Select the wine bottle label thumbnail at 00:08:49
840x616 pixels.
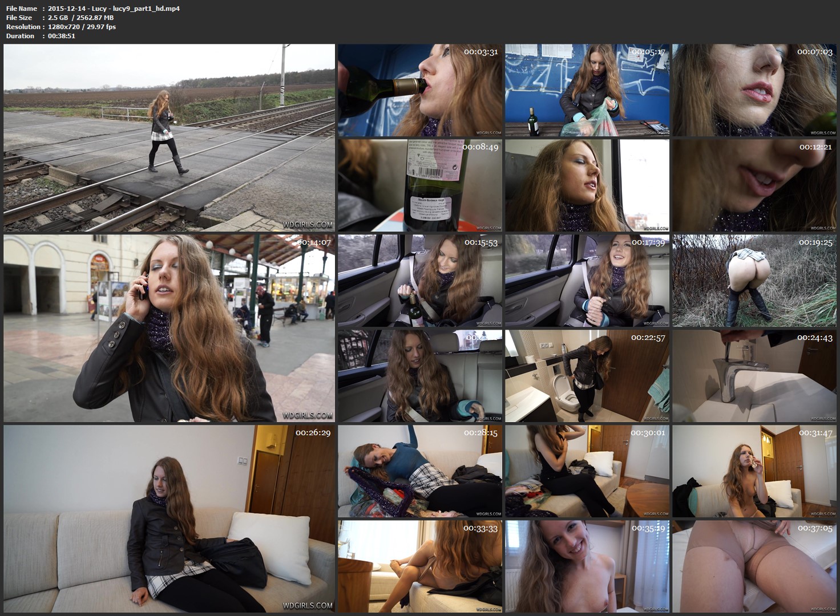[419, 185]
